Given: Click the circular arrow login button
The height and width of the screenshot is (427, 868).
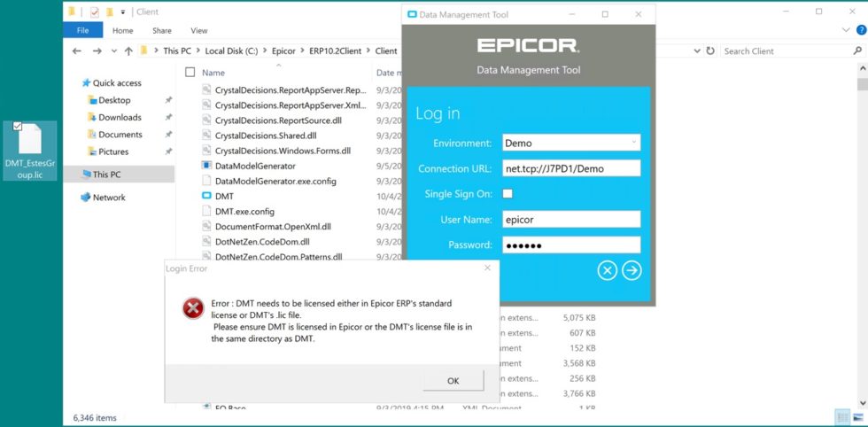Looking at the screenshot, I should click(x=632, y=270).
